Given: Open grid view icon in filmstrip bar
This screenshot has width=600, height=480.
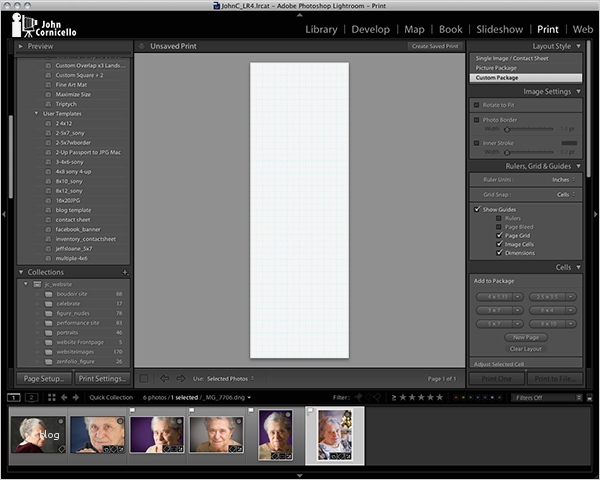Looking at the screenshot, I should point(52,398).
